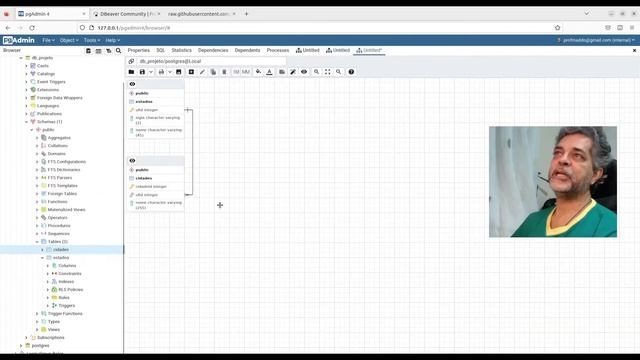Switch to the Statistics tab
The height and width of the screenshot is (360, 640).
coord(181,50)
